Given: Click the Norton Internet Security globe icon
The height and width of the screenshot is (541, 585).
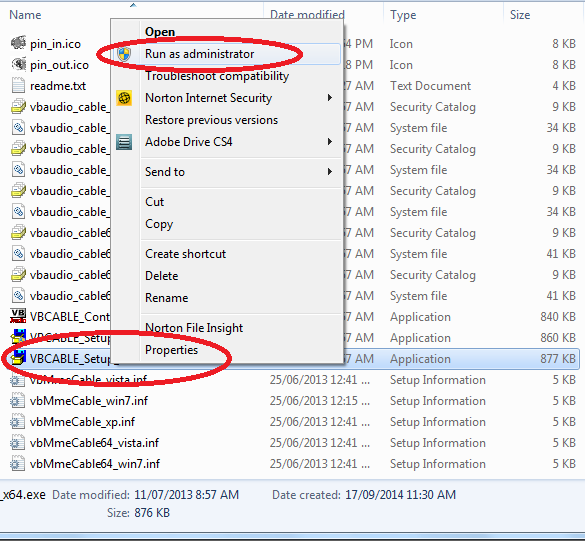Looking at the screenshot, I should click(x=124, y=98).
